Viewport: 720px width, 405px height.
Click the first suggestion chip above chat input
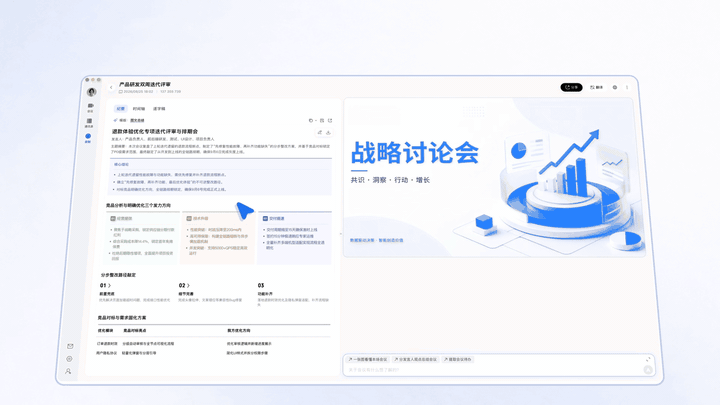pos(368,360)
